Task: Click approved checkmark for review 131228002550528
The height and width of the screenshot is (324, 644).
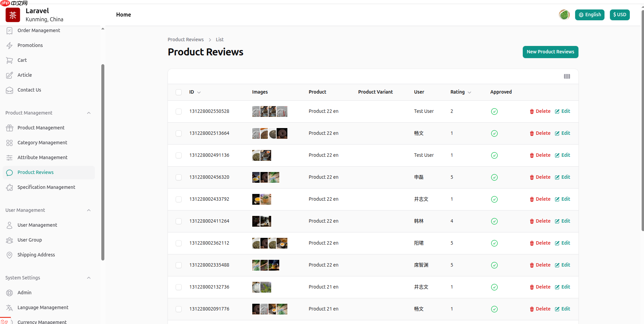Action: pyautogui.click(x=494, y=111)
